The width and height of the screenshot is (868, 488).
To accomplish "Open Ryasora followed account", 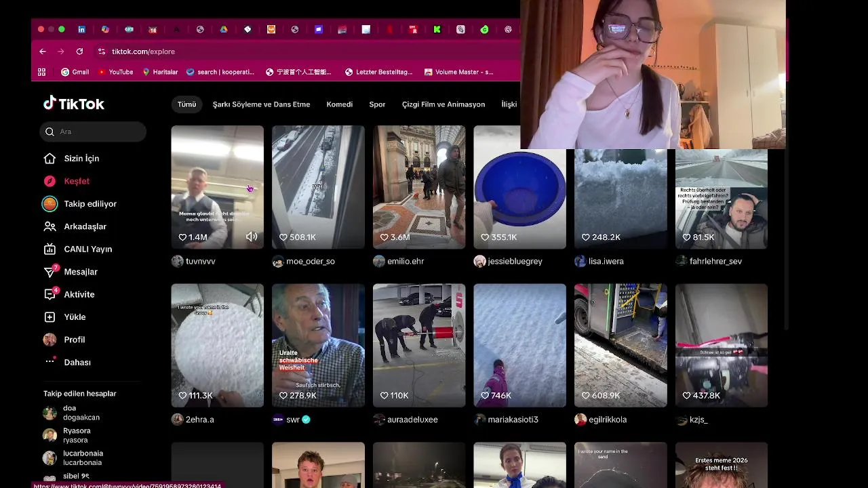I will click(x=68, y=435).
